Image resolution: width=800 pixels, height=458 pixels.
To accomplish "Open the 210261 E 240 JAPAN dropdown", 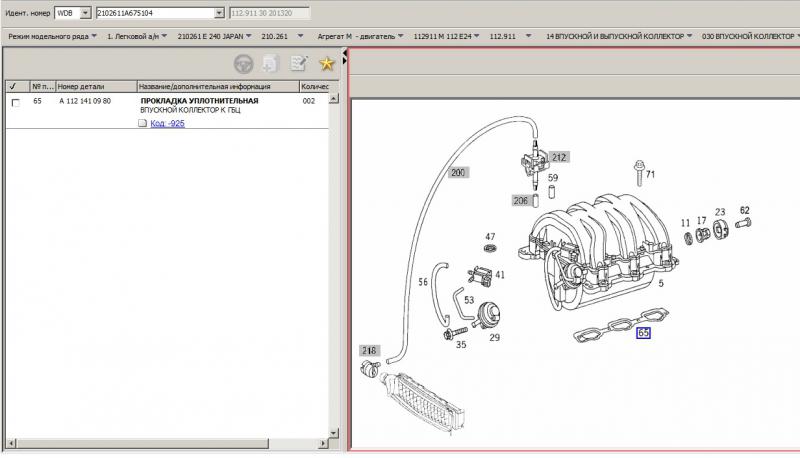I will pyautogui.click(x=214, y=36).
